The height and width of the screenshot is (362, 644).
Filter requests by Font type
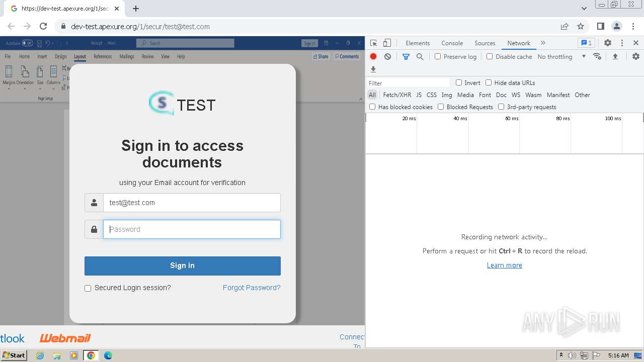pyautogui.click(x=485, y=95)
